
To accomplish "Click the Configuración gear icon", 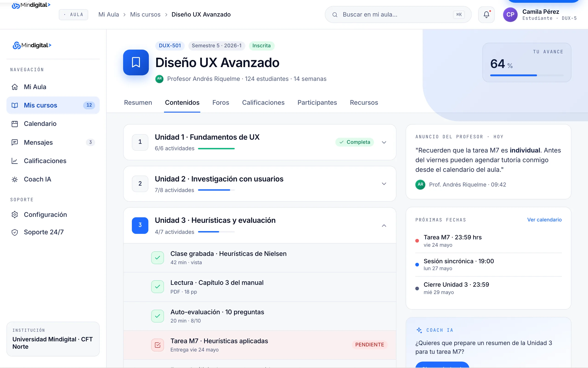I will pos(15,214).
